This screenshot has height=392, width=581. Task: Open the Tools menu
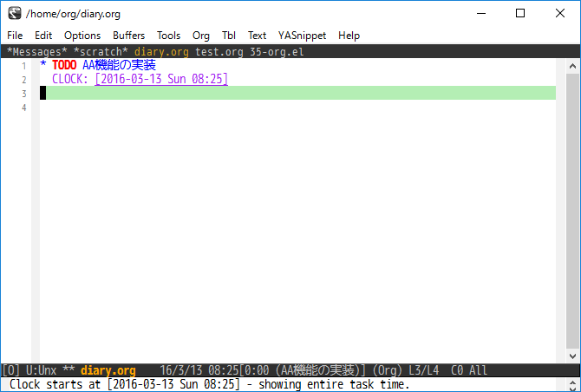tap(168, 36)
